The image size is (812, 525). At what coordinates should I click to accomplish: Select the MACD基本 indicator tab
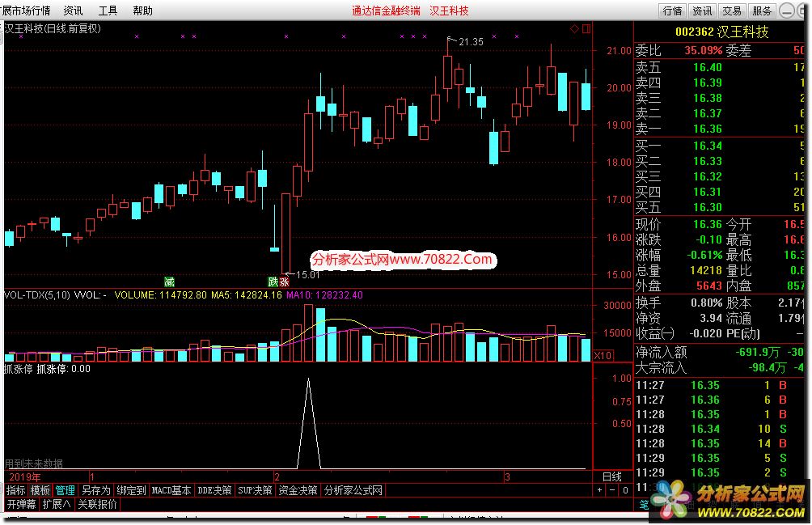pyautogui.click(x=171, y=490)
